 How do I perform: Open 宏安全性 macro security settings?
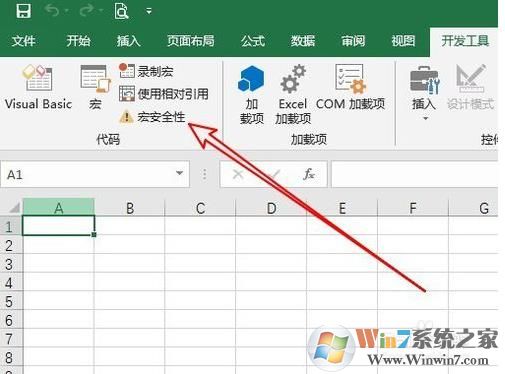click(x=152, y=117)
